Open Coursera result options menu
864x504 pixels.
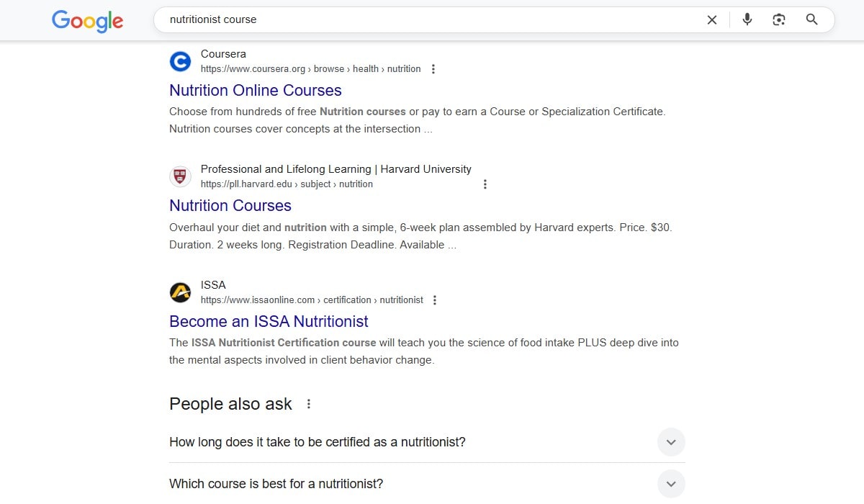point(433,69)
